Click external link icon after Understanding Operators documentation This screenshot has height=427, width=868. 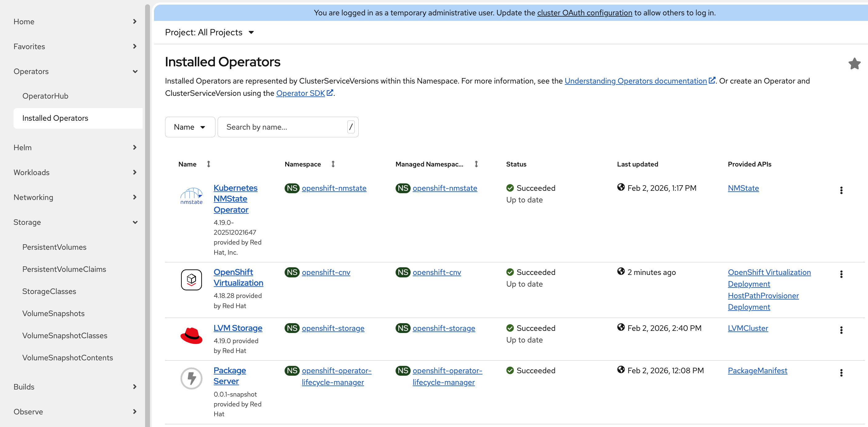tap(712, 80)
